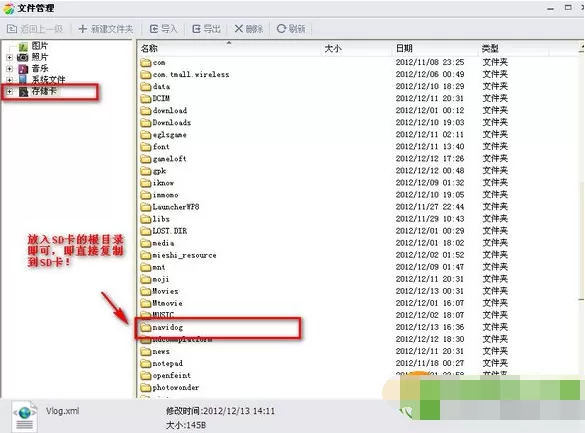The image size is (585, 433).
Task: Select 照片 in the left tree
Action: 40,57
